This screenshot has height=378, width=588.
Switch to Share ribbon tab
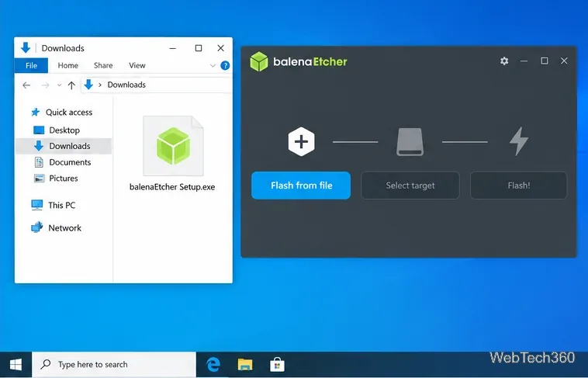[x=103, y=65]
